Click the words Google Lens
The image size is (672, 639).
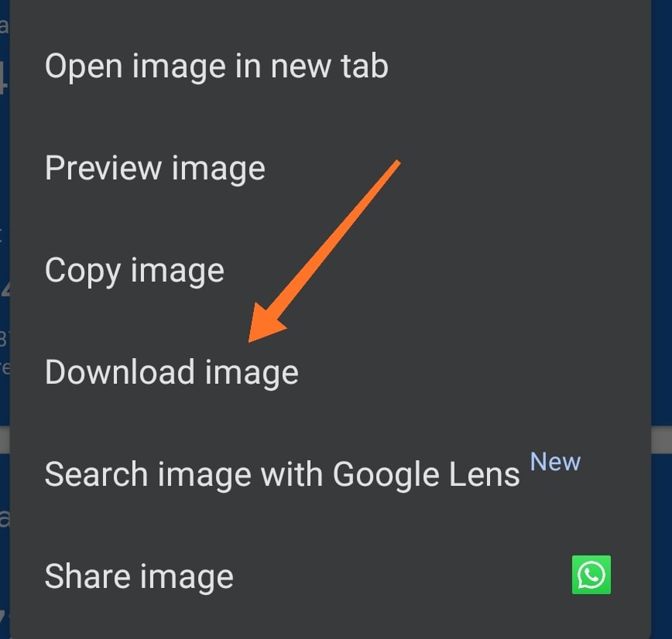pos(427,476)
